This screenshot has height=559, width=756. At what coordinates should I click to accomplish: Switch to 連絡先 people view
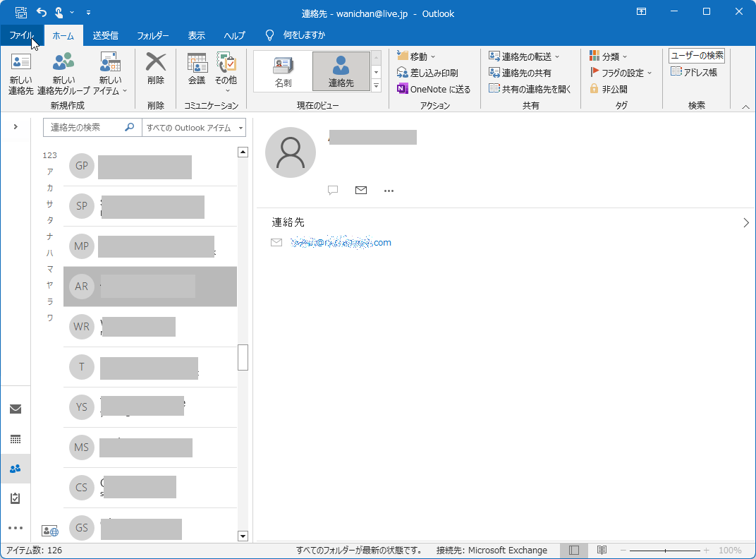coord(341,71)
